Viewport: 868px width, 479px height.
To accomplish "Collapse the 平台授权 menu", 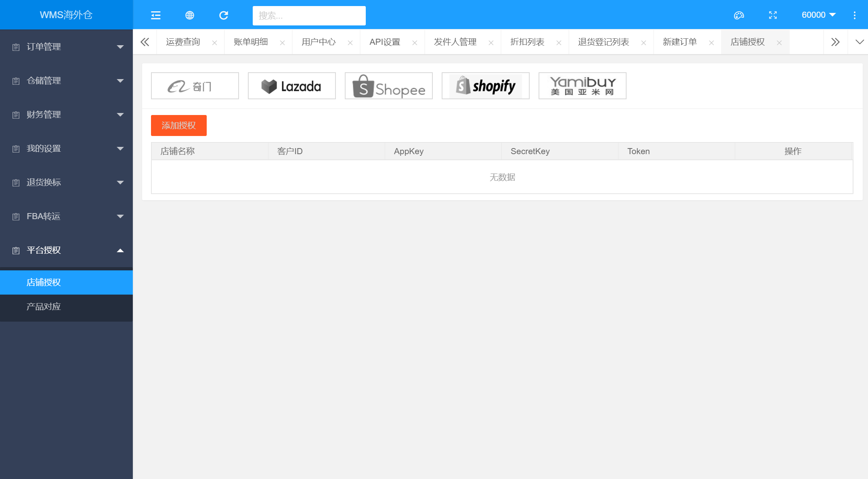I will pyautogui.click(x=66, y=250).
